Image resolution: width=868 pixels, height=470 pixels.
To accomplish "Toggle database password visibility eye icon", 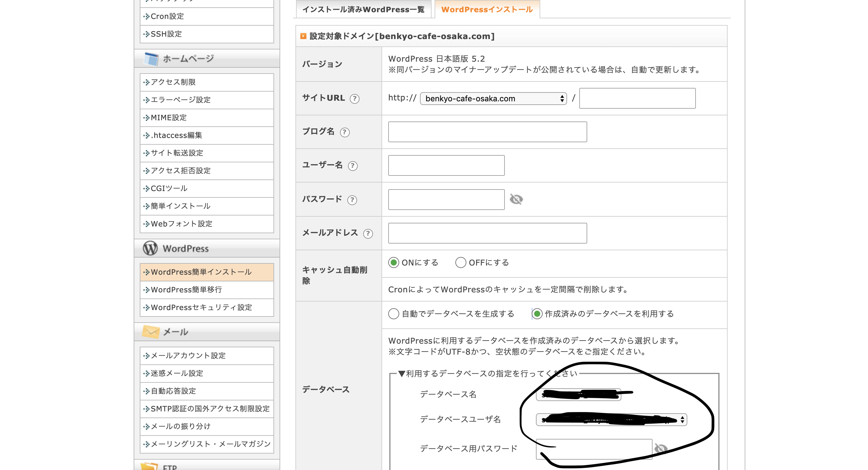I will 660,448.
